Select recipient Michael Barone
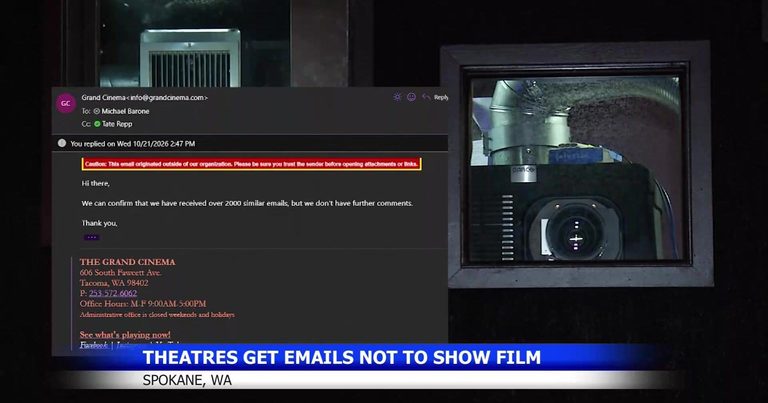The image size is (768, 403). [125, 111]
